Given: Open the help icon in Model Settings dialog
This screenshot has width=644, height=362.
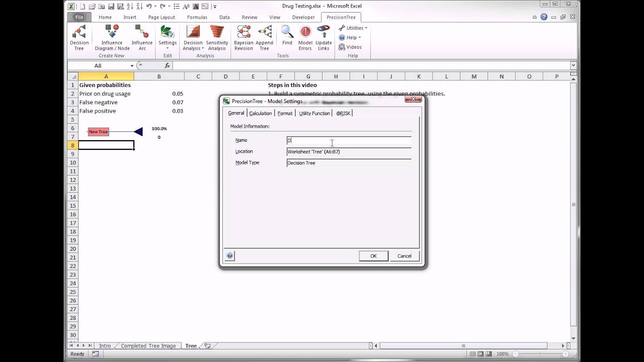Looking at the screenshot, I should click(230, 256).
